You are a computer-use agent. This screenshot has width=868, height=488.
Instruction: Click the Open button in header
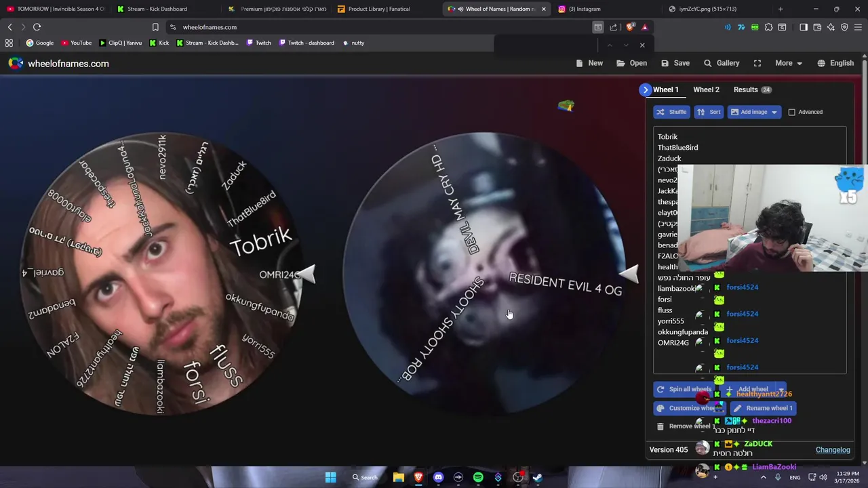(631, 63)
